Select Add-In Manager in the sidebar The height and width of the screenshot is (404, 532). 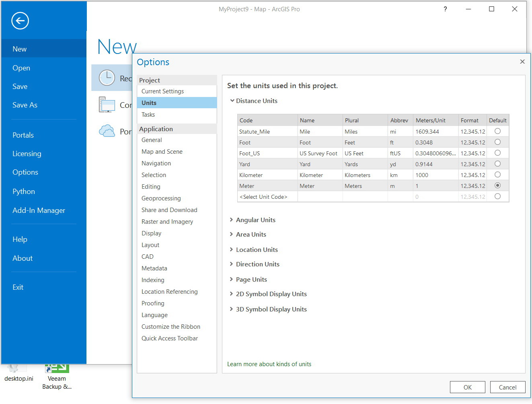coord(39,210)
